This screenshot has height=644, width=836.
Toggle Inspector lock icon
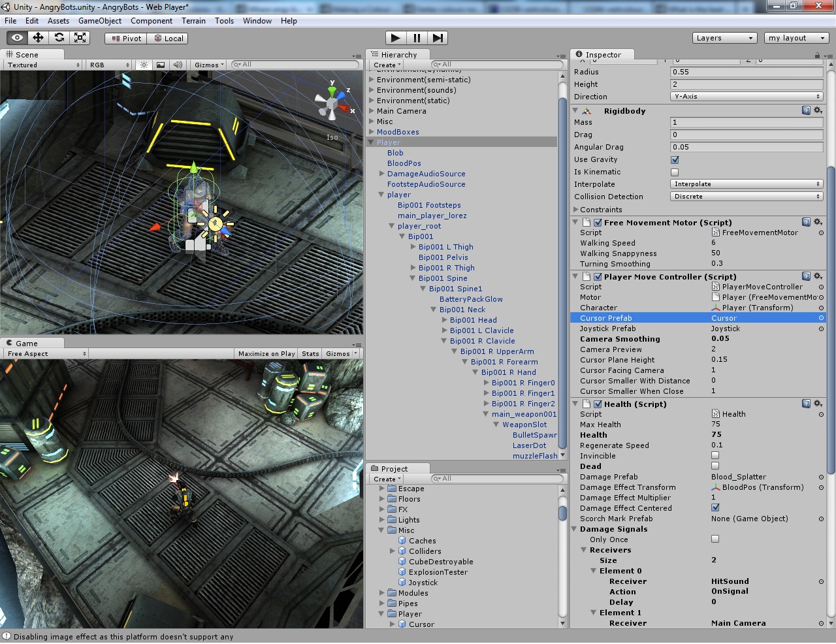(817, 56)
